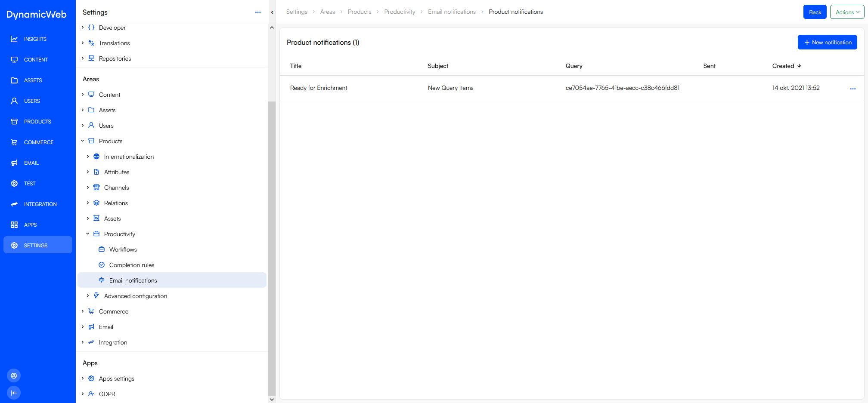Expand the Translations tree item
The height and width of the screenshot is (403, 868).
click(82, 43)
